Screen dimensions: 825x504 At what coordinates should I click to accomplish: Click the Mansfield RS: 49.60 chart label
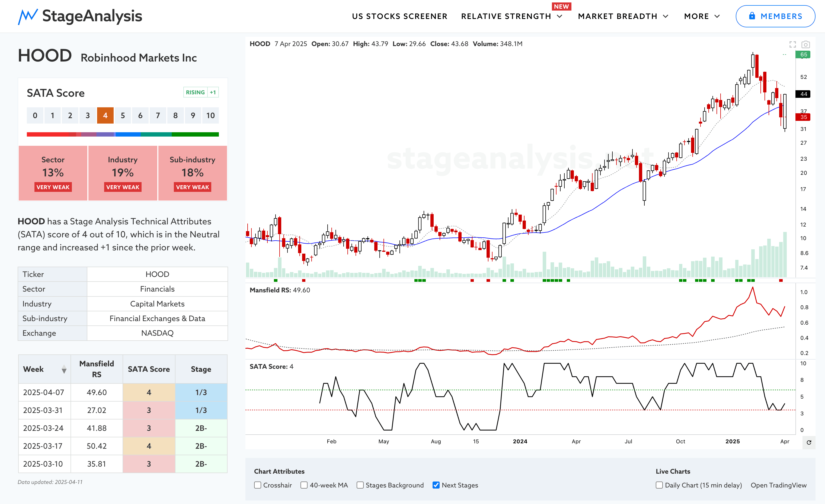280,290
